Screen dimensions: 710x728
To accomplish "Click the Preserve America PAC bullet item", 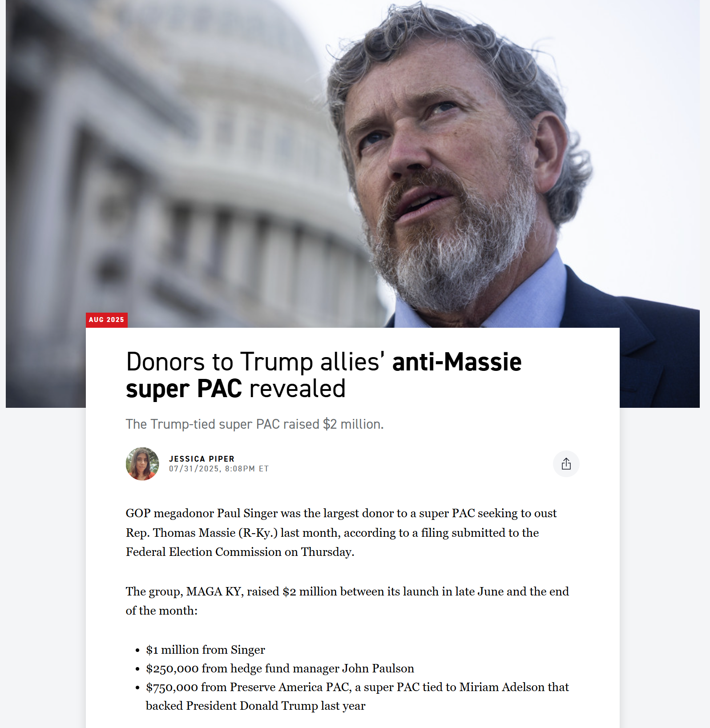I will point(357,696).
